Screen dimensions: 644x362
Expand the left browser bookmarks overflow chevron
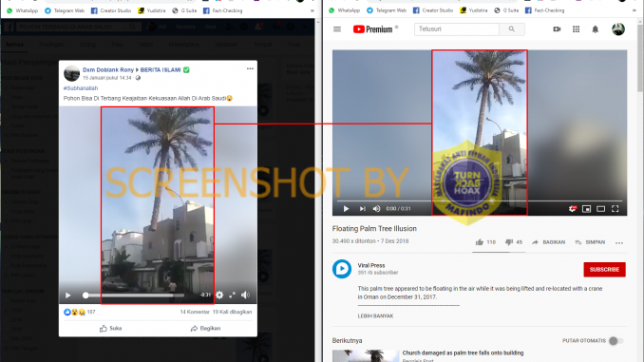313,10
